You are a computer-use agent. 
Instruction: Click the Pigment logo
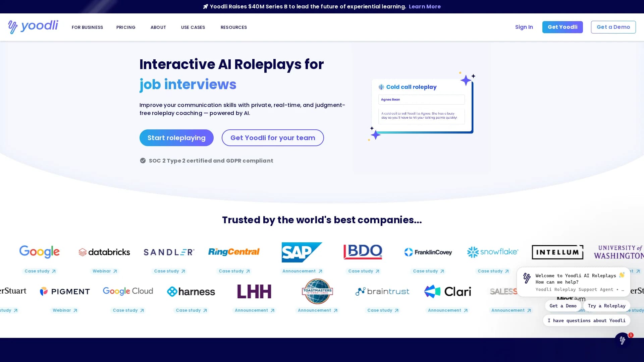(x=65, y=291)
